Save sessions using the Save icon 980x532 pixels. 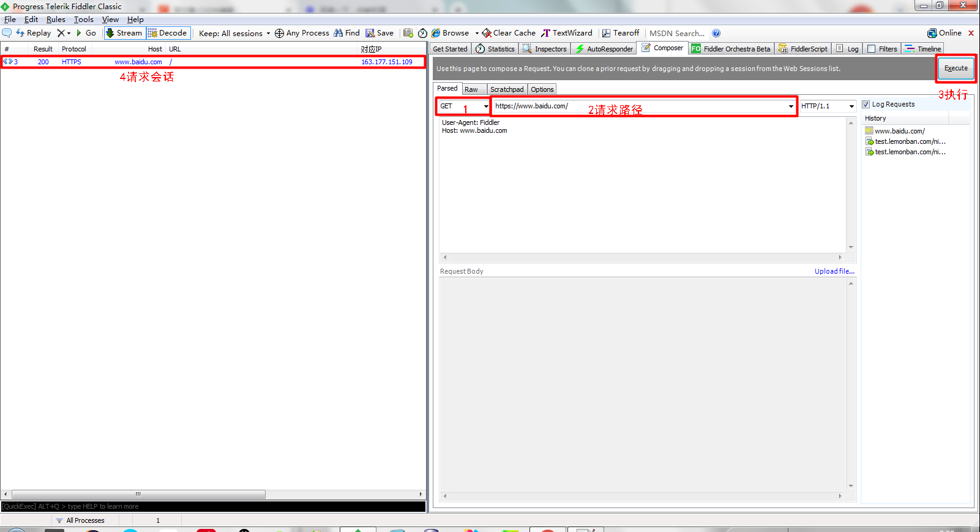pos(380,33)
